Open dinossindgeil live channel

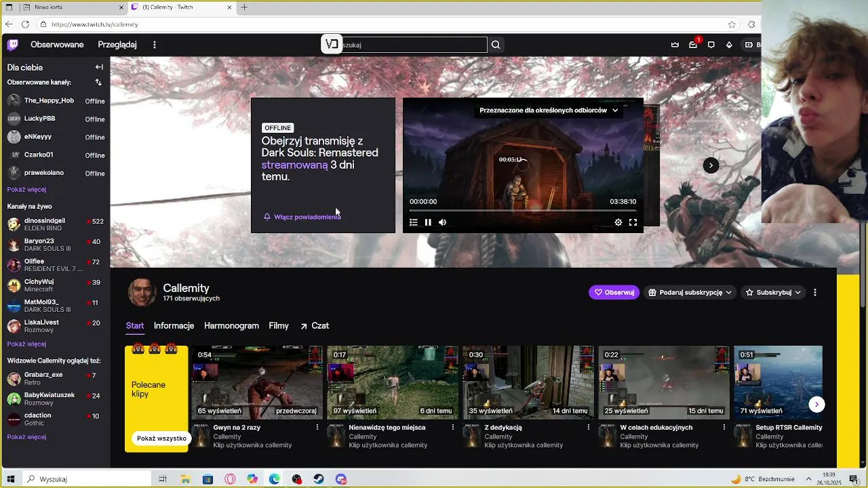pyautogui.click(x=55, y=224)
